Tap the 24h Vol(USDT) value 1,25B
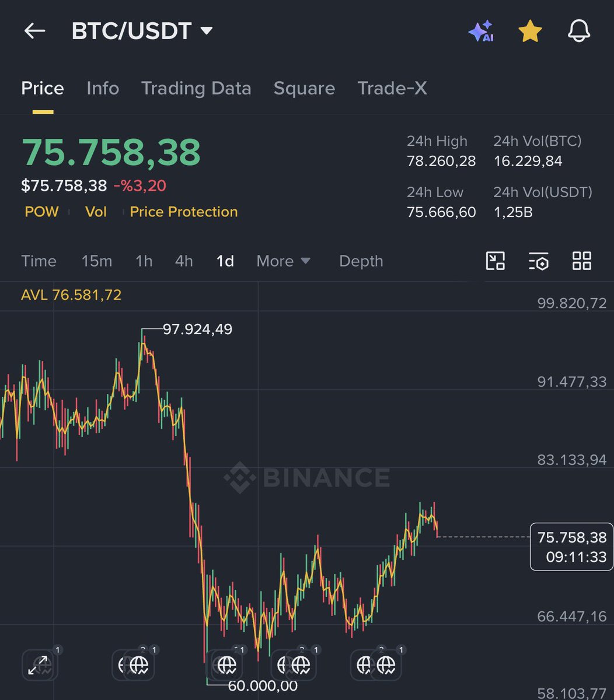The image size is (614, 700). point(513,212)
